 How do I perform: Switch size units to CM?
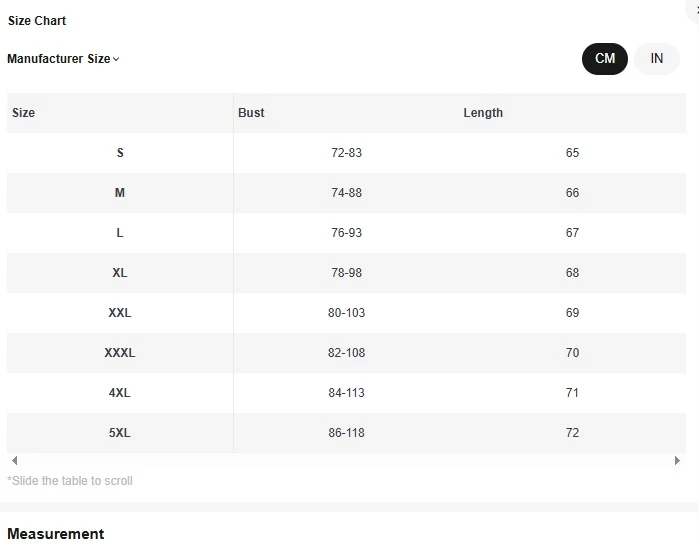pos(605,59)
